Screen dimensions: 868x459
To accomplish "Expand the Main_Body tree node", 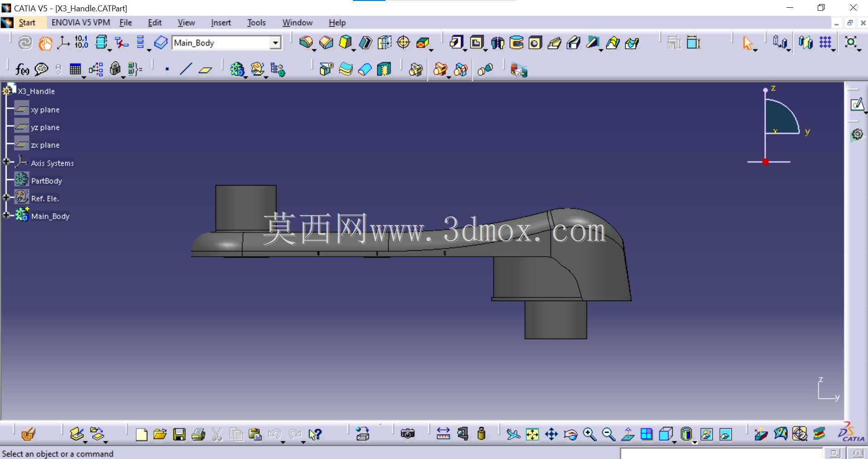I will (6, 215).
